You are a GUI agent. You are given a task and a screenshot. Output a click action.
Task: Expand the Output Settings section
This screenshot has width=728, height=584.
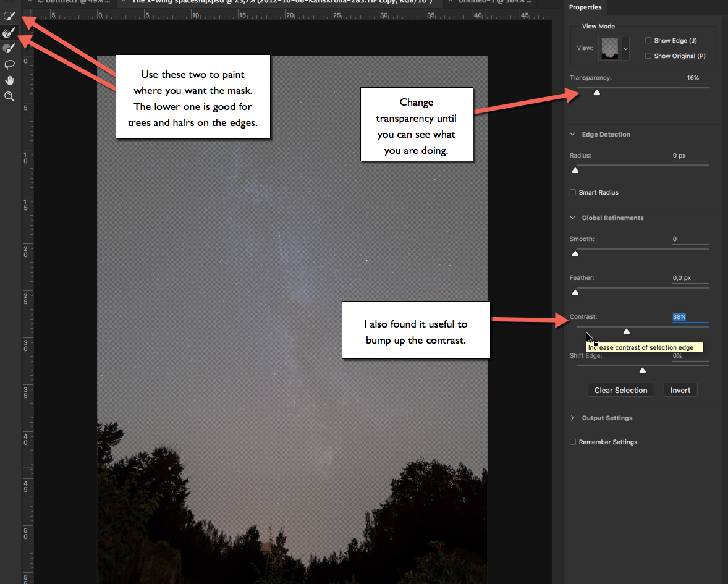[572, 418]
